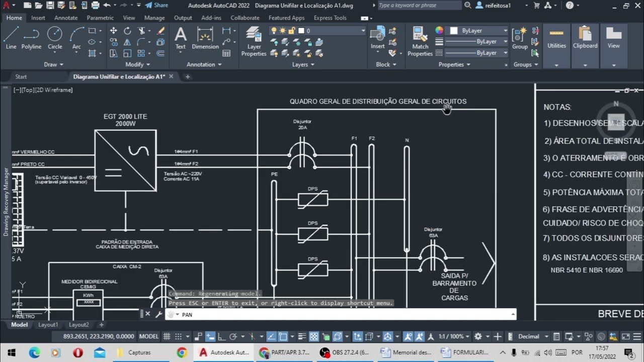Viewport: 644px width, 362px height.
Task: Click the white layer 0 color swatch
Action: (301, 31)
